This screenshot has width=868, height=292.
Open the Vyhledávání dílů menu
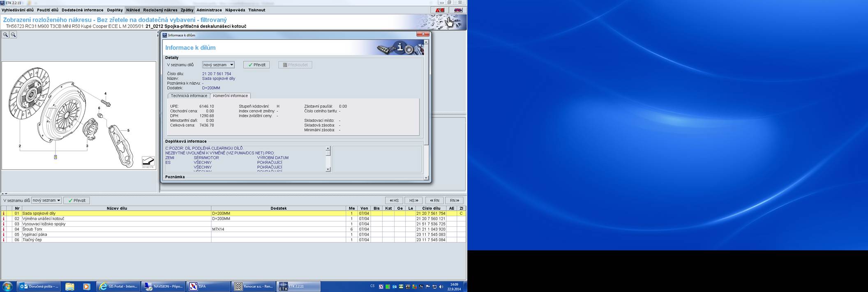click(x=18, y=10)
